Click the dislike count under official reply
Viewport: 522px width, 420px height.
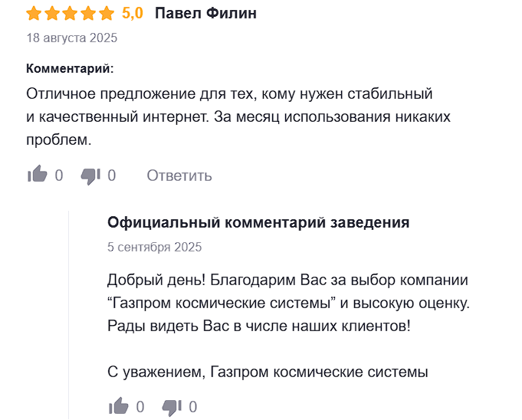point(192,407)
